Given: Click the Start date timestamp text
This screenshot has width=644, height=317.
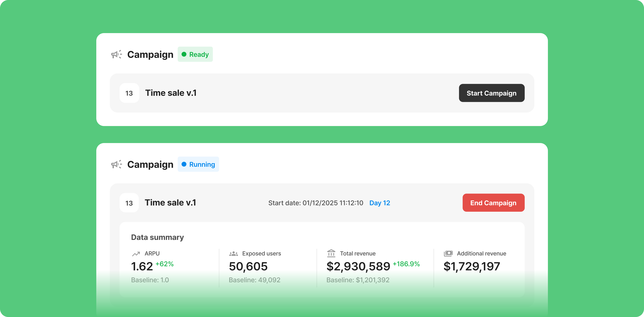Looking at the screenshot, I should [x=315, y=203].
